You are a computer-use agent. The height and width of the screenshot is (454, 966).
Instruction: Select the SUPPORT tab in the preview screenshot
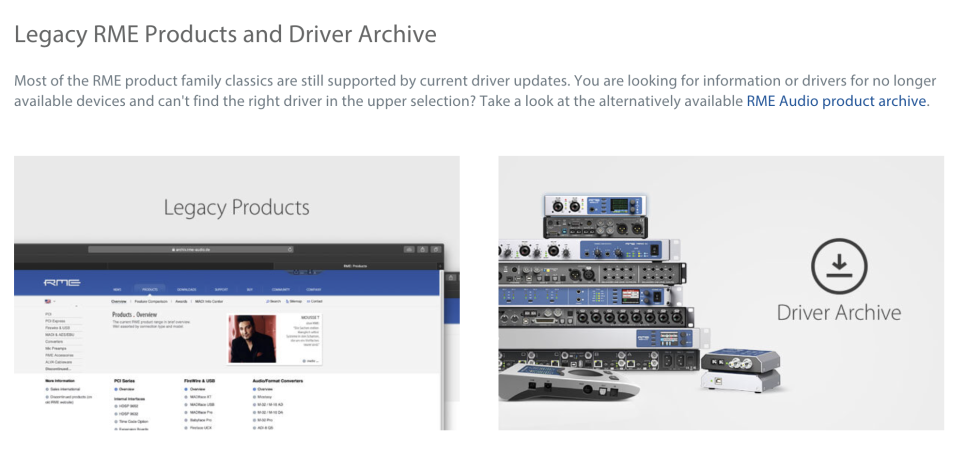(x=221, y=290)
